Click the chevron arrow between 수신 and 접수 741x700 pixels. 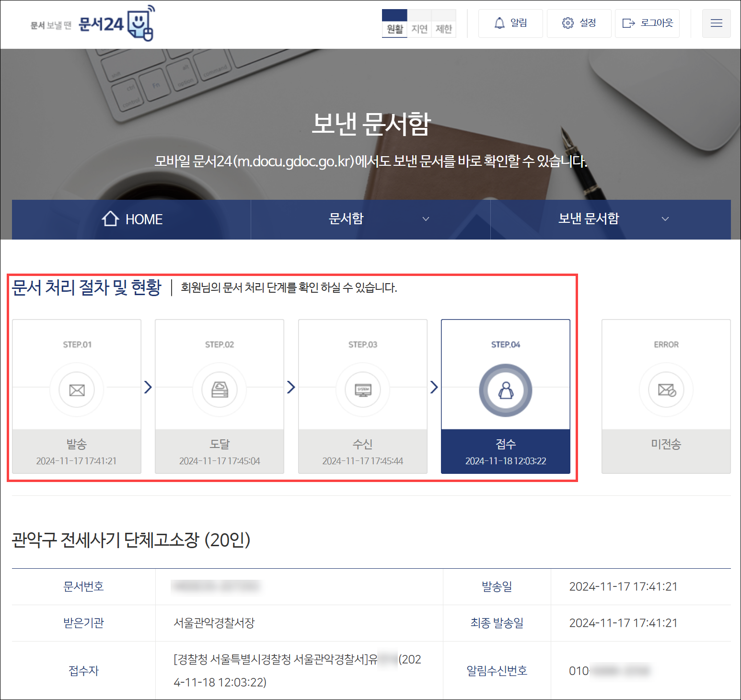(434, 387)
